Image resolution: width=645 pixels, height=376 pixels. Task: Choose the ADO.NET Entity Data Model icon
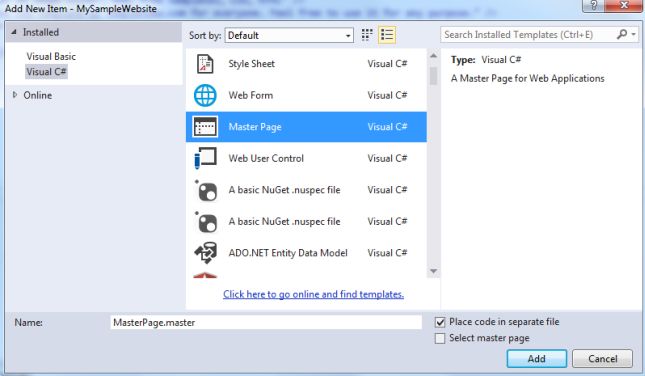[x=205, y=253]
